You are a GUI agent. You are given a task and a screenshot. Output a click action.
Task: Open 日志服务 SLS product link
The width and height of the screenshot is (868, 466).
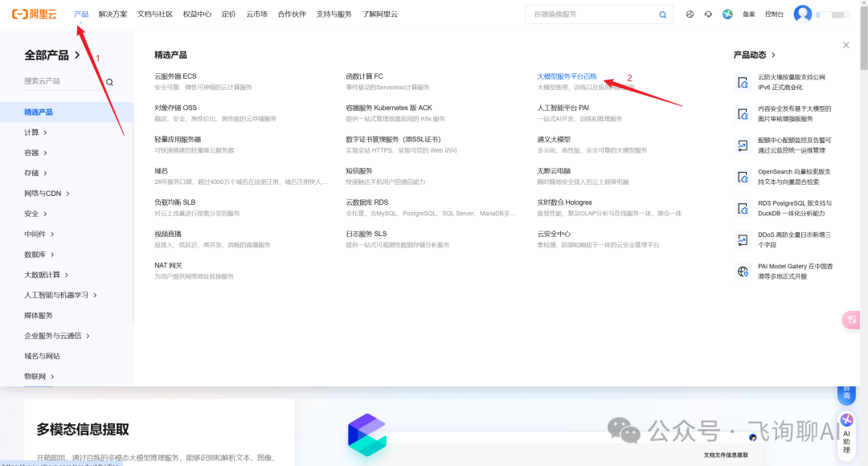tap(366, 234)
